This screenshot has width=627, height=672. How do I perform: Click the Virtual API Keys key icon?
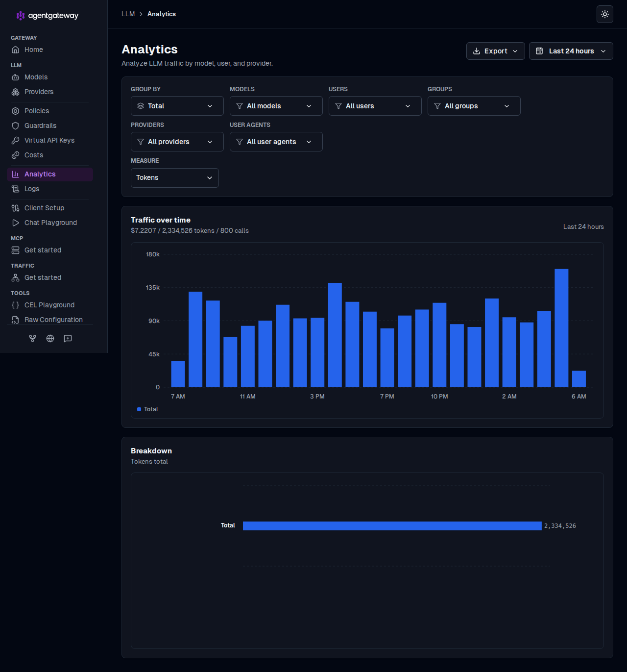click(15, 140)
